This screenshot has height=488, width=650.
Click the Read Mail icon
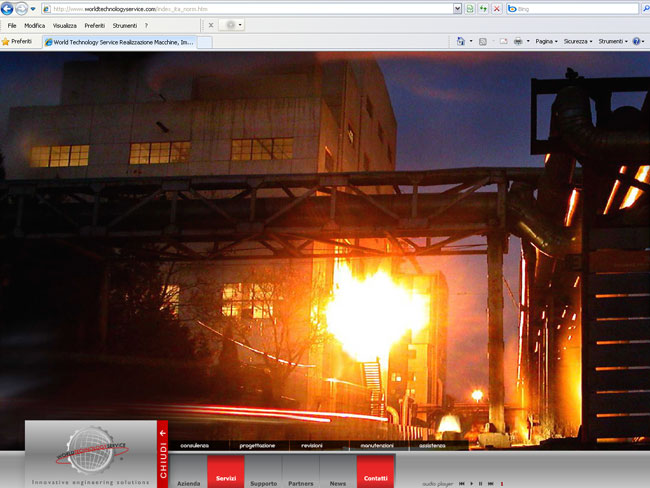pyautogui.click(x=503, y=41)
